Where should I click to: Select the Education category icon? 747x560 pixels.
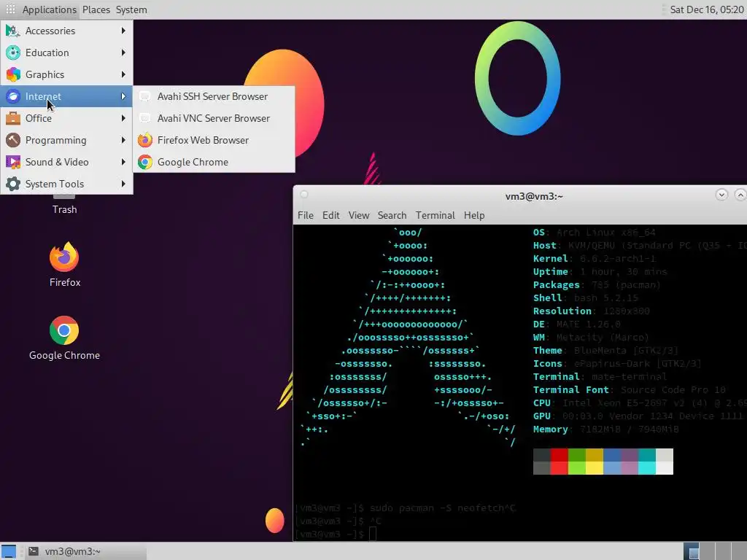pyautogui.click(x=13, y=52)
